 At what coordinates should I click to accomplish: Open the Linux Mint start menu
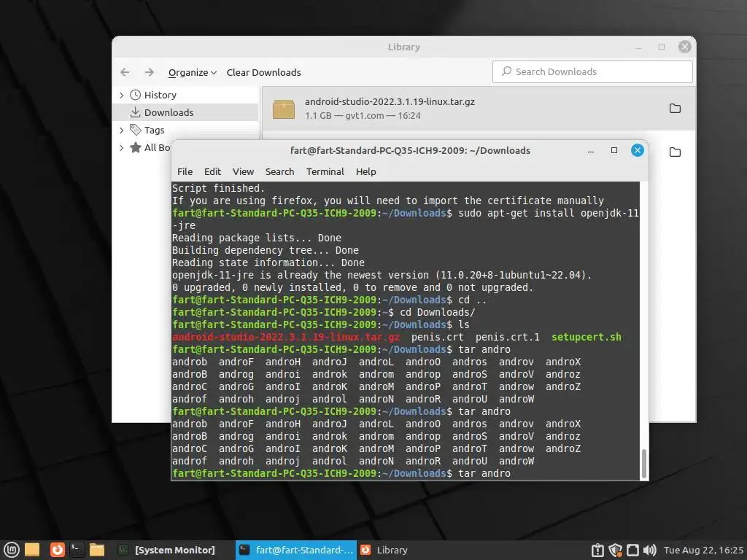point(12,550)
